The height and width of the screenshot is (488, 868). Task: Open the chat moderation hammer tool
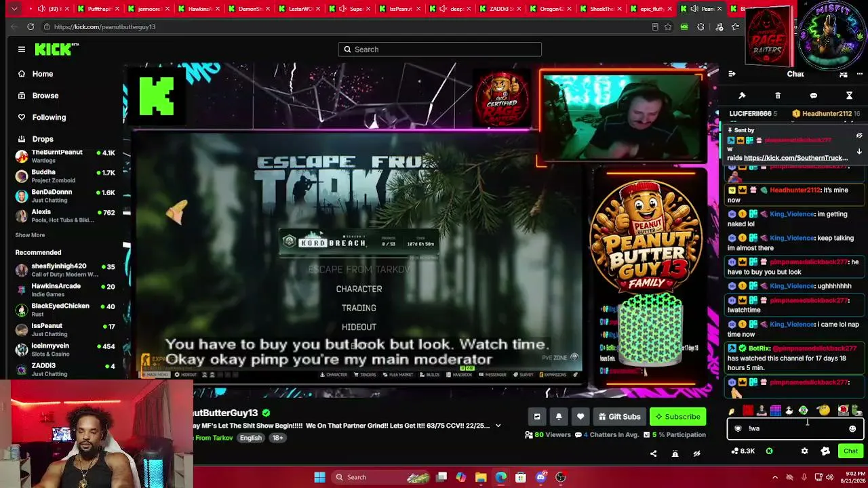coord(742,96)
